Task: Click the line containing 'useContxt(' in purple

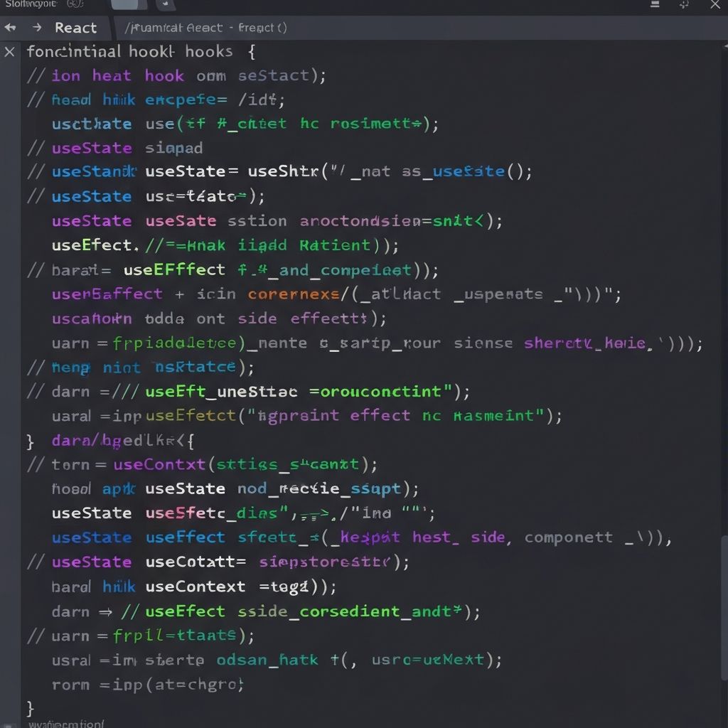Action: coord(203,464)
